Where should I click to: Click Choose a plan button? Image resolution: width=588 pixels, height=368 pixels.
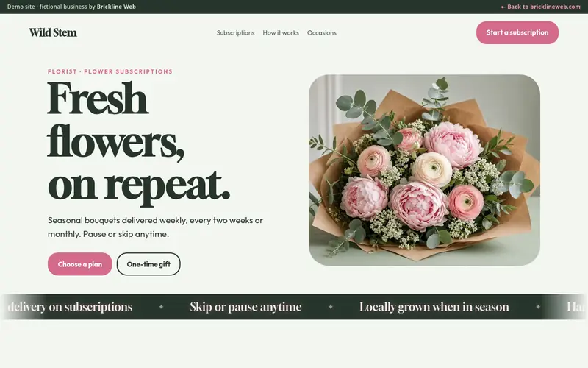pos(80,264)
